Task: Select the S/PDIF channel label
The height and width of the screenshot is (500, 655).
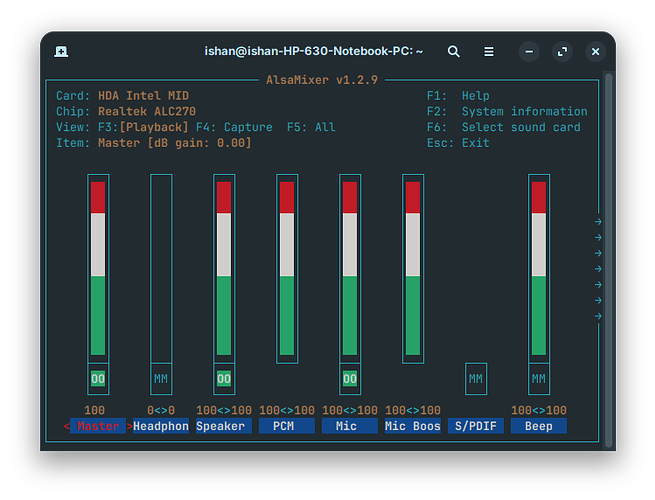Action: tap(476, 426)
